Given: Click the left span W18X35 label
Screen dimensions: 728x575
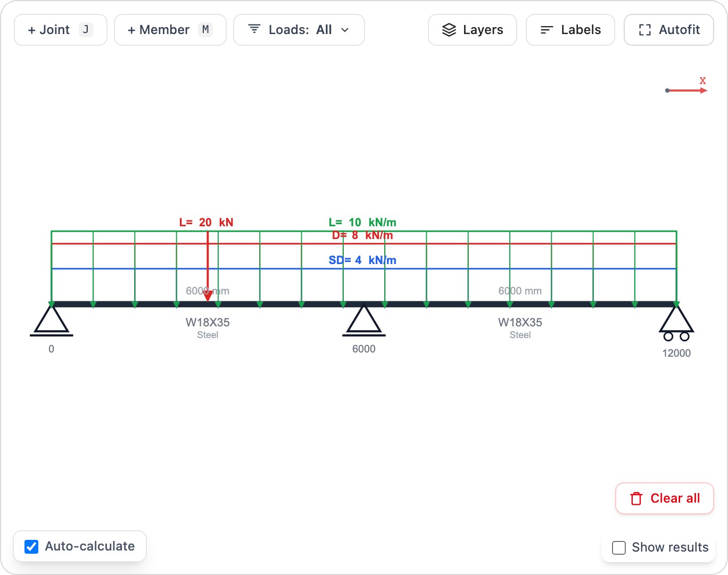Looking at the screenshot, I should [208, 322].
